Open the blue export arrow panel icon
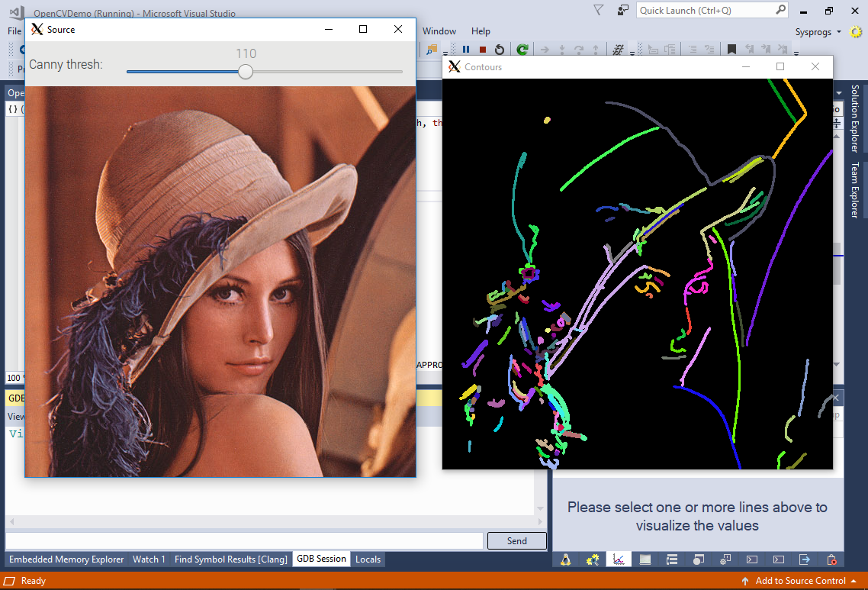This screenshot has width=868, height=590. pyautogui.click(x=805, y=559)
